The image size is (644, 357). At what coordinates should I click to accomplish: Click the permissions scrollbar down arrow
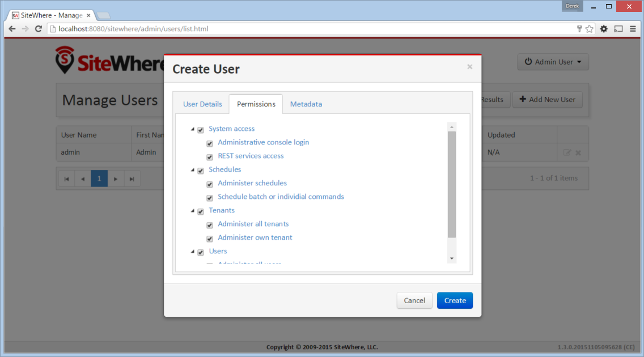tap(452, 258)
